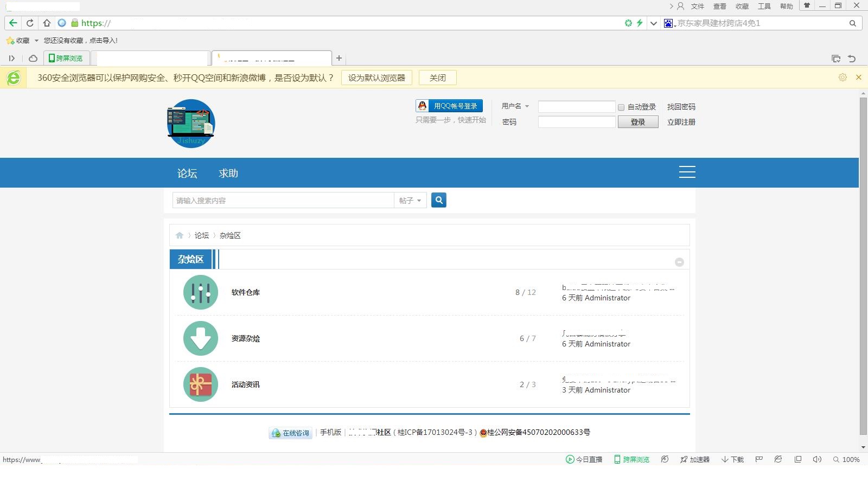Open the 工具 browser menu
Viewport: 868px width, 488px height.
click(x=764, y=6)
